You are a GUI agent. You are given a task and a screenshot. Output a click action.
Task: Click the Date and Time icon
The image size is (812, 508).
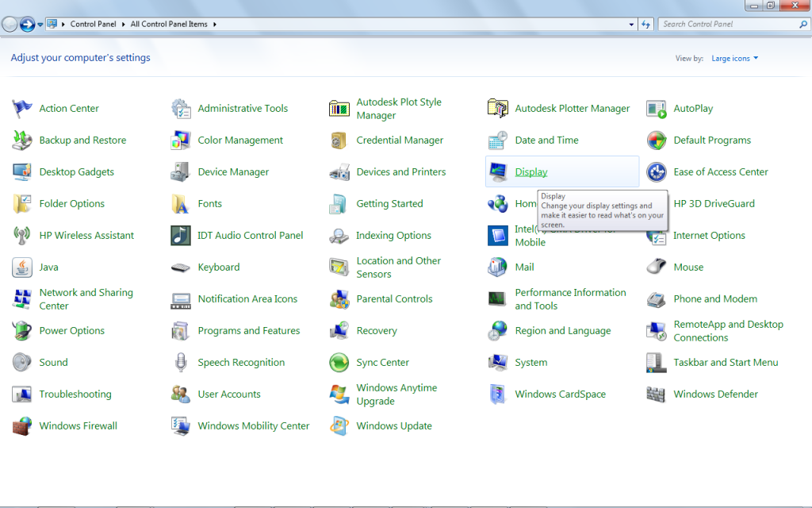[498, 140]
